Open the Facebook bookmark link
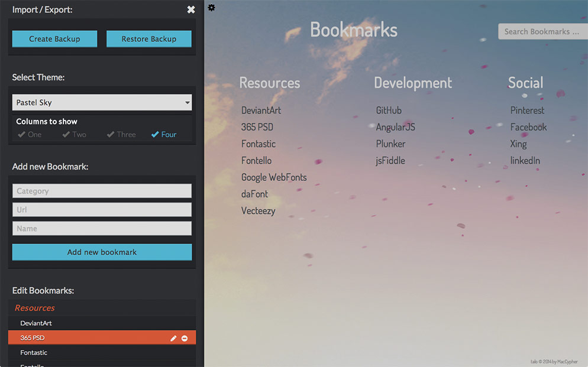 point(529,127)
